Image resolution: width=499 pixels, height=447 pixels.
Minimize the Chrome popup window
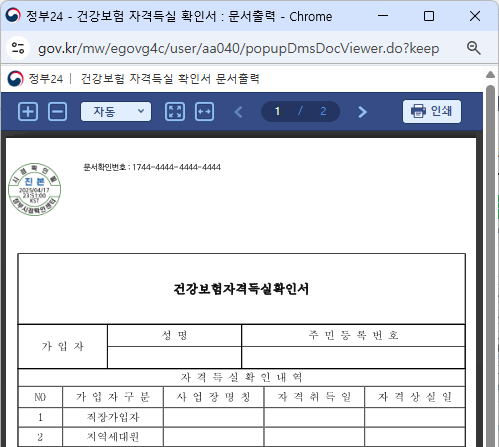pyautogui.click(x=383, y=16)
